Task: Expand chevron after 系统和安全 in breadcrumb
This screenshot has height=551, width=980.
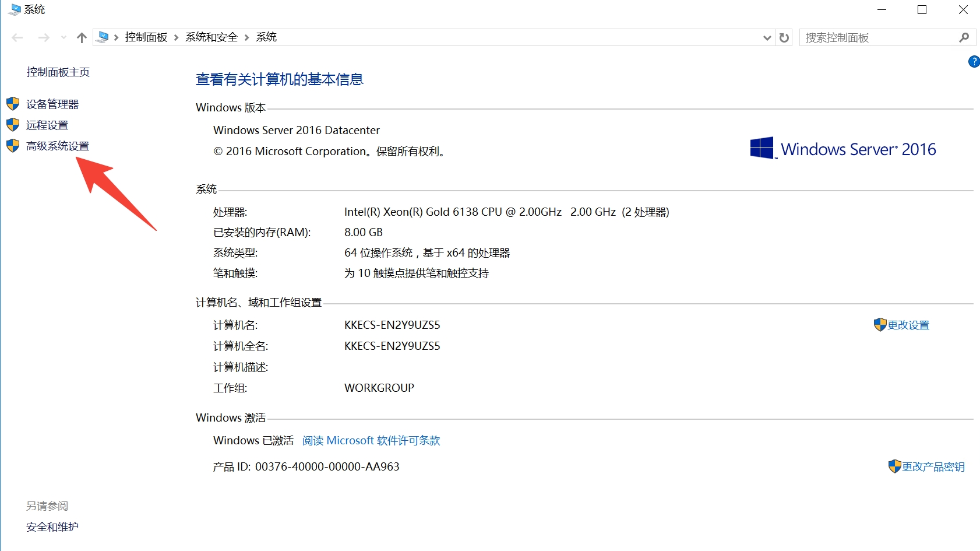Action: [x=246, y=38]
